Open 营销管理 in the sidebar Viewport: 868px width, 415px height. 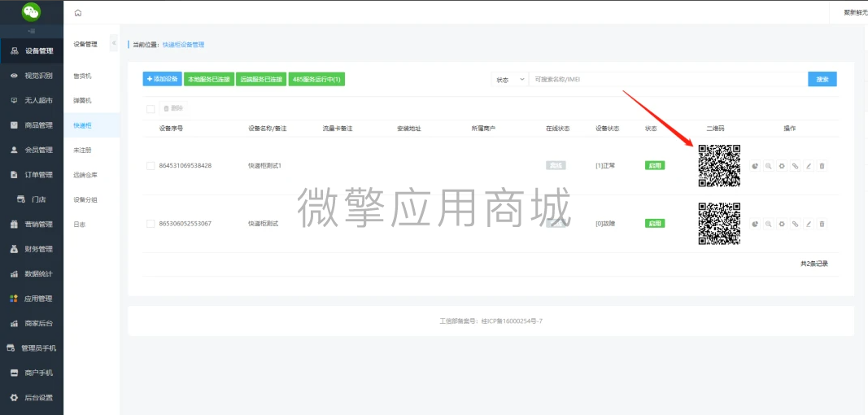[x=32, y=225]
